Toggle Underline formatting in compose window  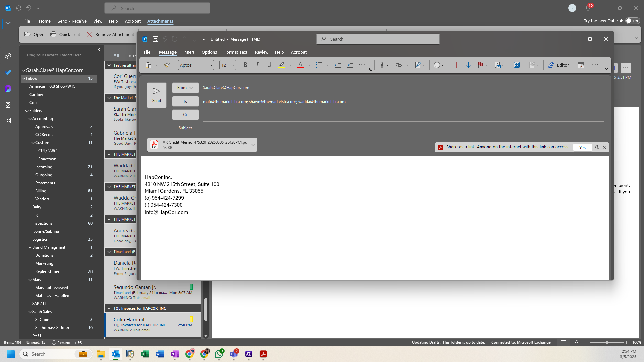[269, 65]
